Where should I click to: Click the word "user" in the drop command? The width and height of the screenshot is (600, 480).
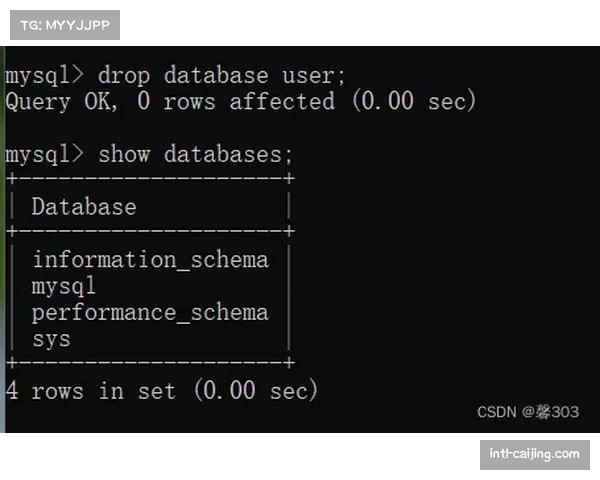tap(308, 76)
